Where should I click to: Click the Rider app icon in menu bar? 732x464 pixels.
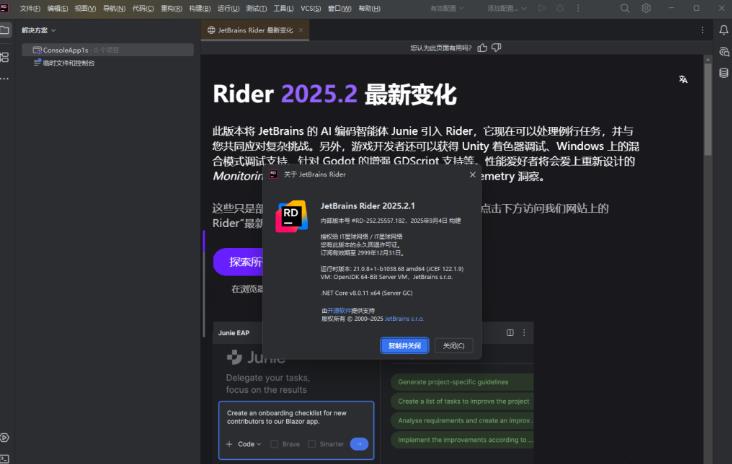pos(4,8)
